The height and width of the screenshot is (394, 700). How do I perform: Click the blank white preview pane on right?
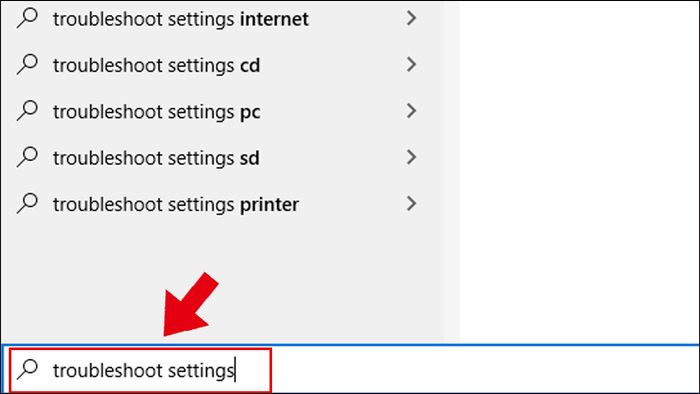tap(579, 172)
